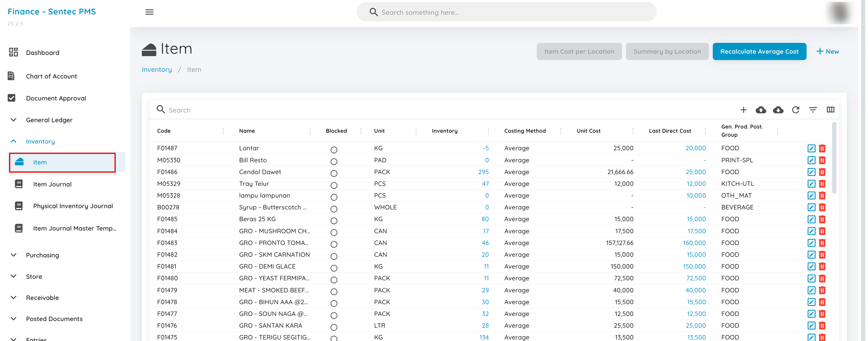The width and height of the screenshot is (868, 341).
Task: Toggle Blocked for Lontar
Action: pos(334,150)
